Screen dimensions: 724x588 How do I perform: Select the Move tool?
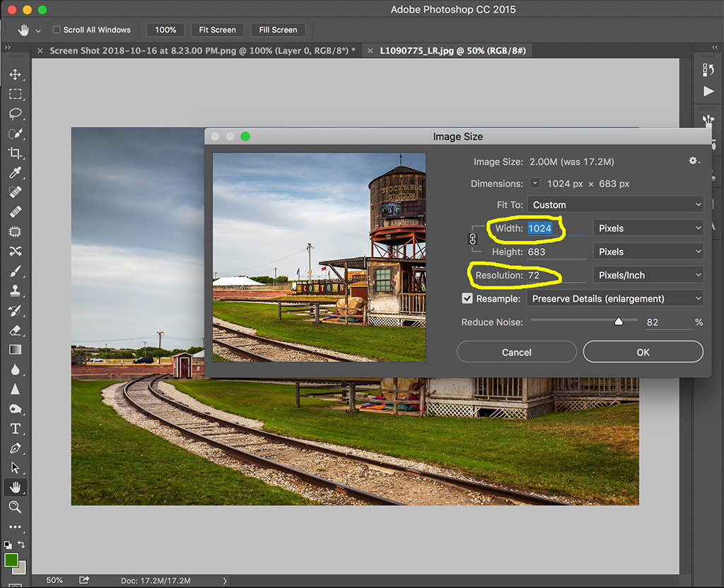[15, 75]
